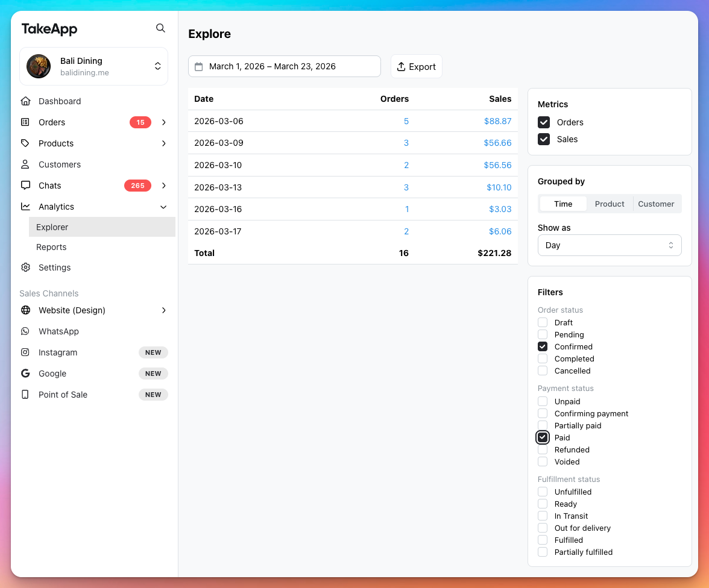This screenshot has height=588, width=709.
Task: Click the Export button
Action: 417,67
